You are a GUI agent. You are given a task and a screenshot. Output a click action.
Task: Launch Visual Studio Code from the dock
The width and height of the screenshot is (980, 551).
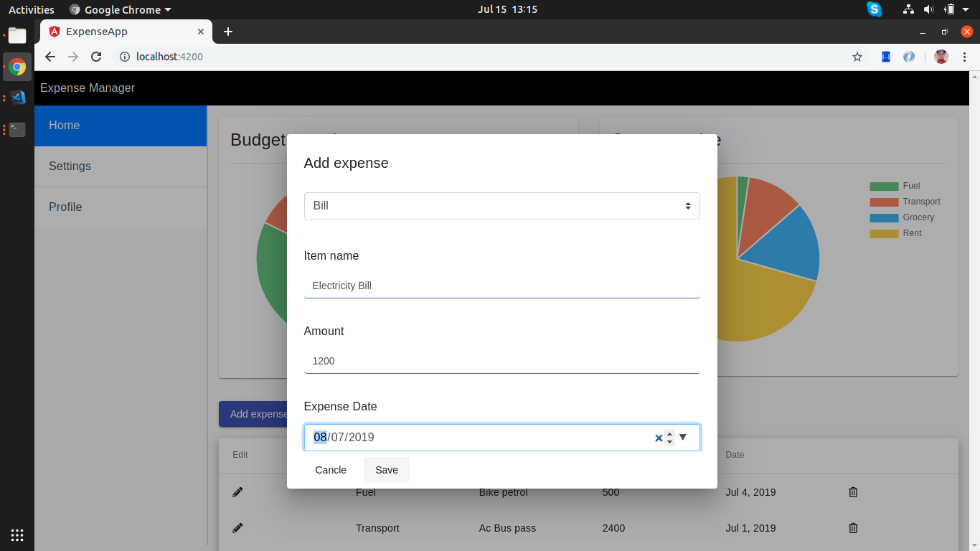[17, 98]
